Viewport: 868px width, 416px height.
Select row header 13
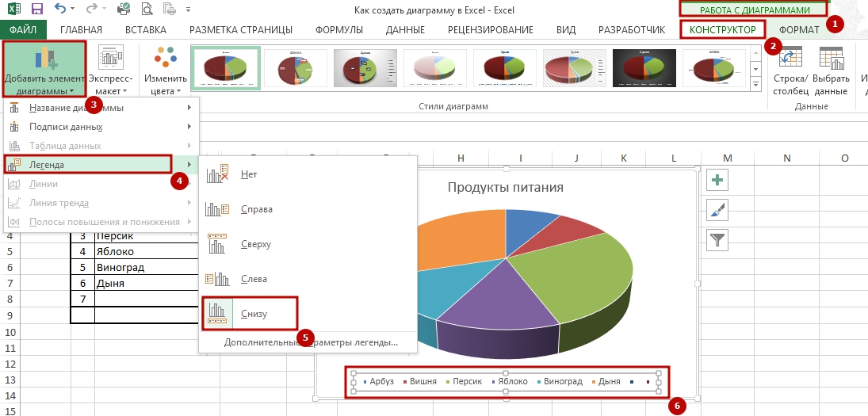coord(10,380)
